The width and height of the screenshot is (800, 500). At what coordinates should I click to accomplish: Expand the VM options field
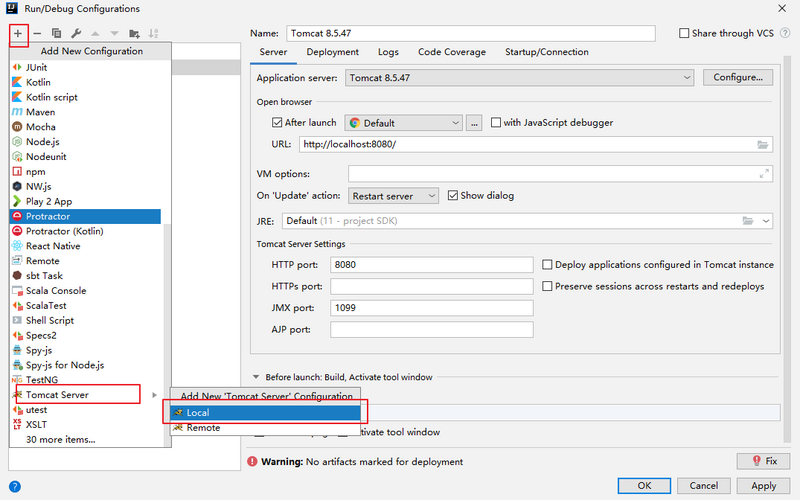pos(764,174)
